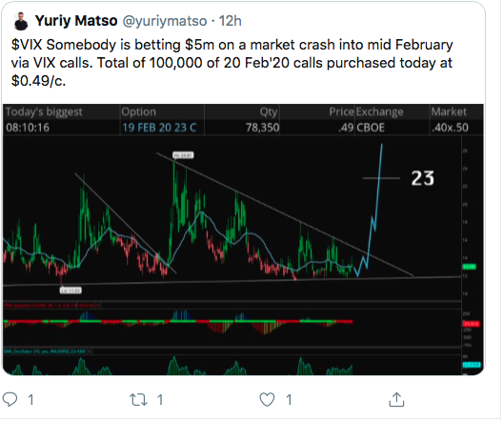Click the Market column header
Screen dimensions: 504x421
click(x=449, y=111)
